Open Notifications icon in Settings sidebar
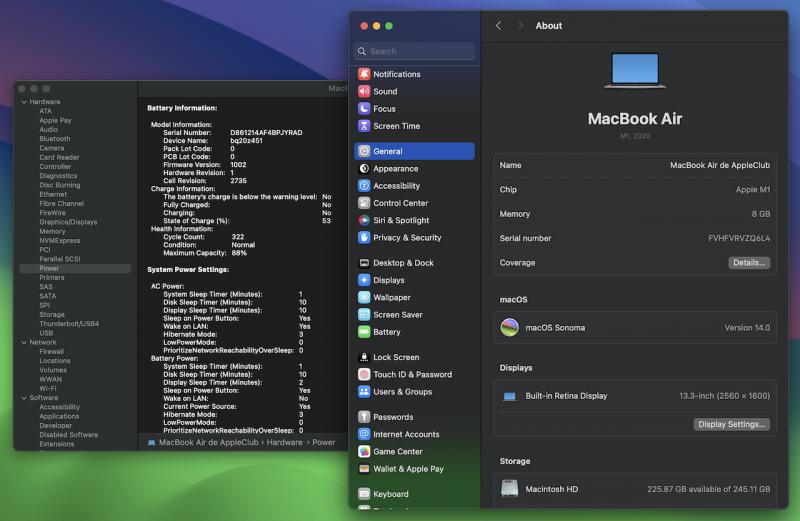 364,74
